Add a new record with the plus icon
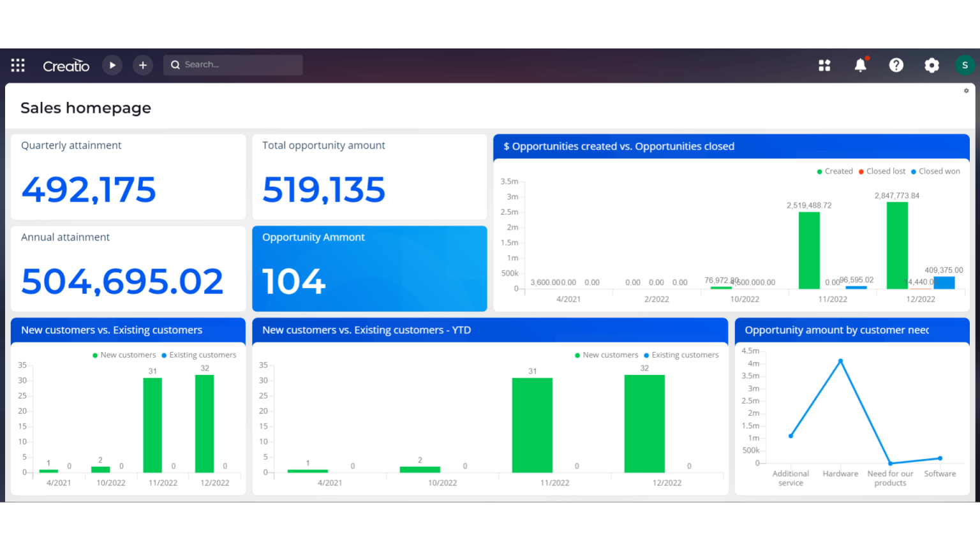 (x=142, y=64)
